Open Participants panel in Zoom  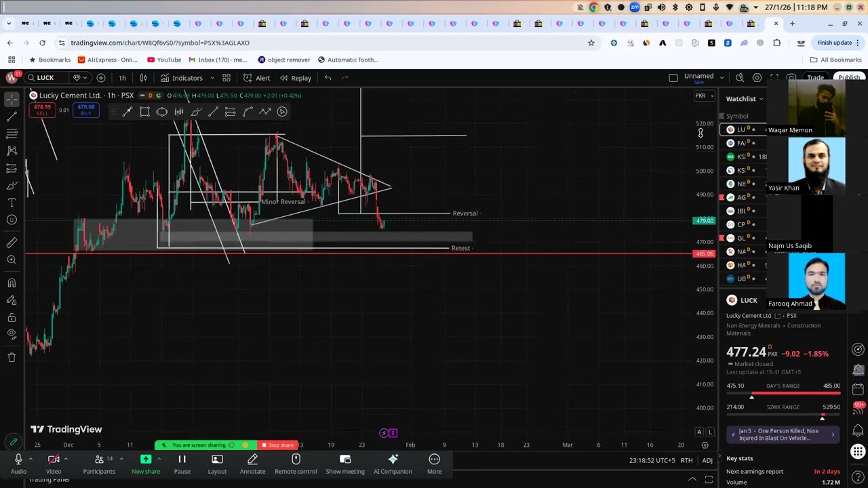tap(99, 464)
